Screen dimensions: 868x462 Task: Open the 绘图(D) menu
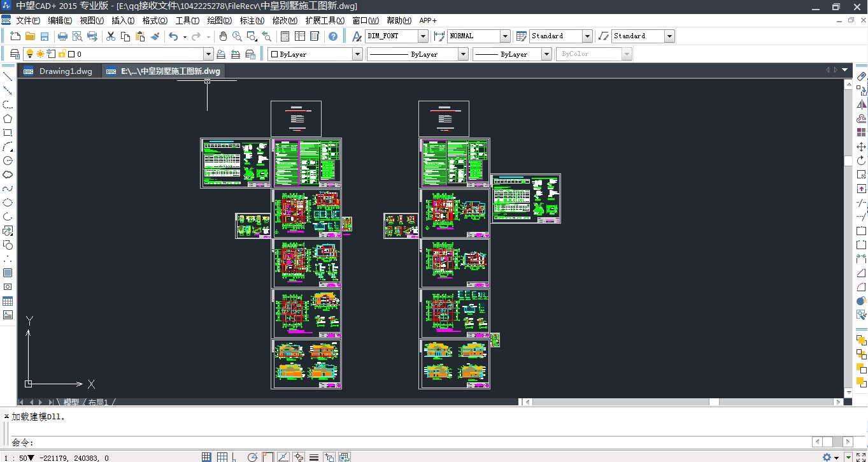219,20
